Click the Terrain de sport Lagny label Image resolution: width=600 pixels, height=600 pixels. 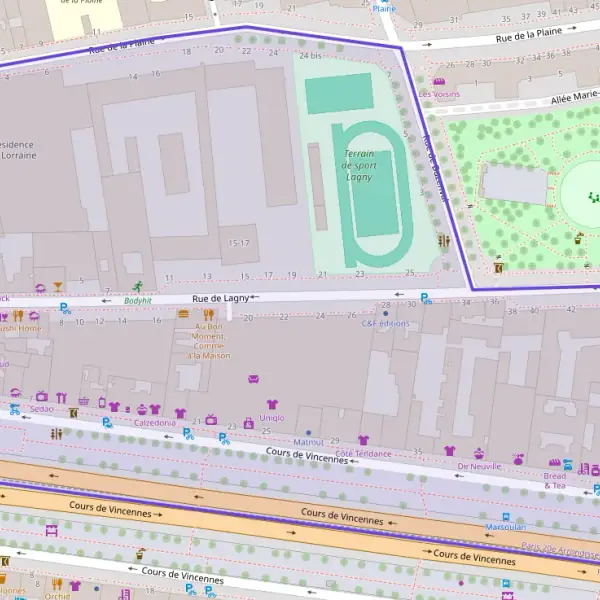point(359,165)
